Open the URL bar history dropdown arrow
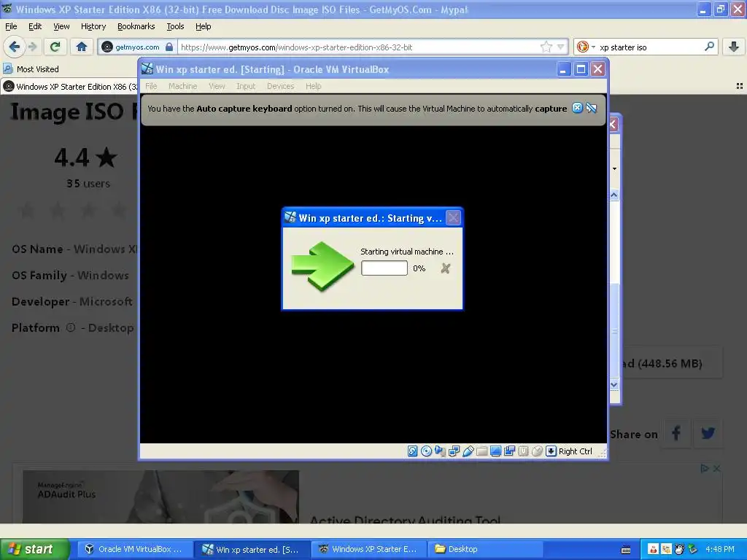 pos(561,47)
